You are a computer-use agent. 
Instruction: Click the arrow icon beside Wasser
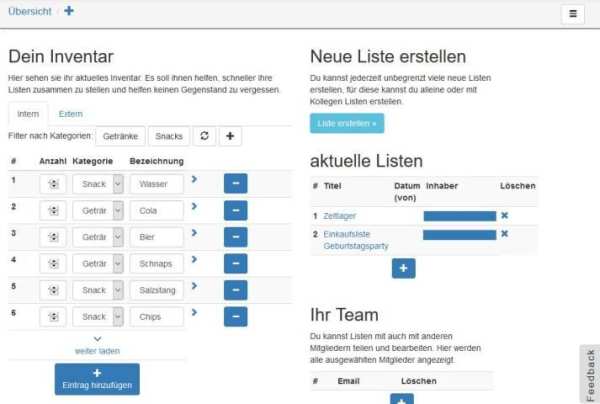coord(194,179)
